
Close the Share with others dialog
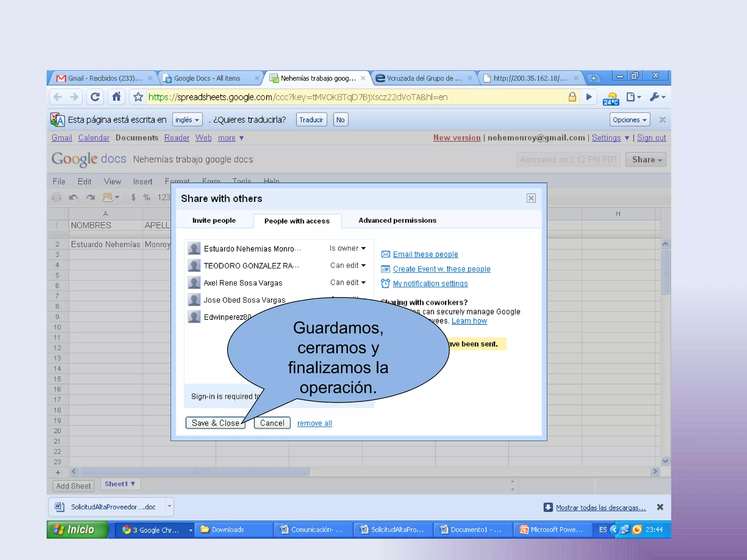point(531,198)
